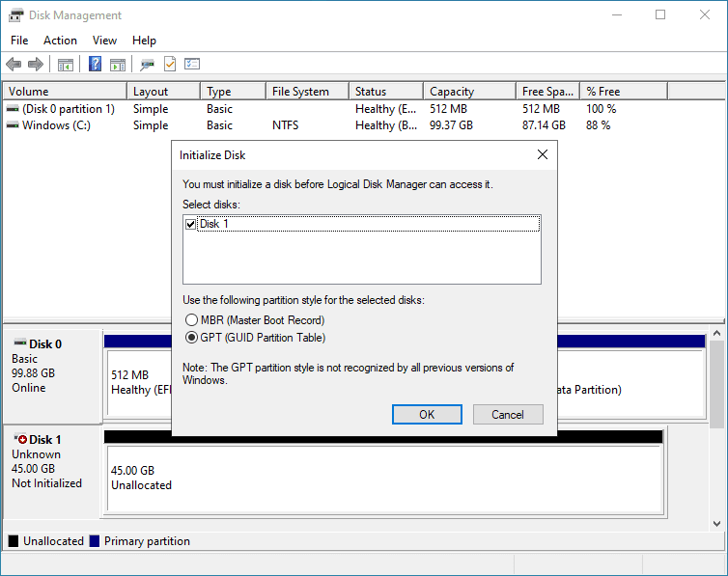This screenshot has height=576, width=728.
Task: Click the Disk Management title bar icon
Action: [x=15, y=15]
